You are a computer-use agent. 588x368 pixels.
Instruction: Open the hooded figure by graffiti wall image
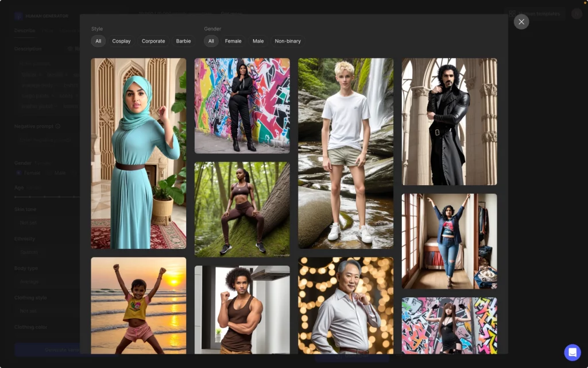point(242,106)
